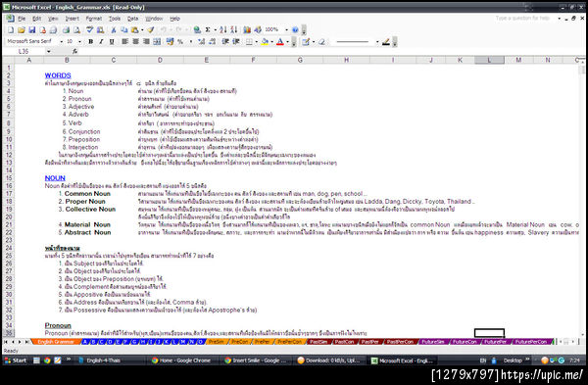
Task: Open the 100% zoom dropdown
Action: pos(286,30)
